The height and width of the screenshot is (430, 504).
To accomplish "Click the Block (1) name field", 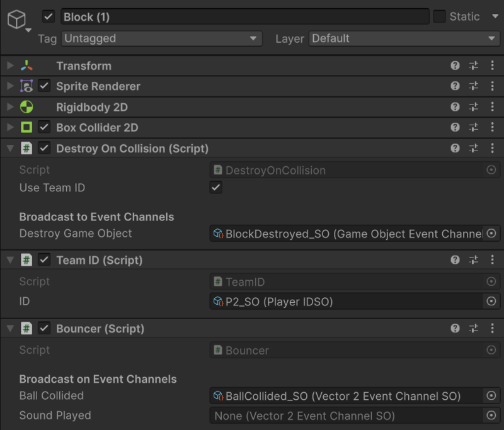I will (245, 17).
